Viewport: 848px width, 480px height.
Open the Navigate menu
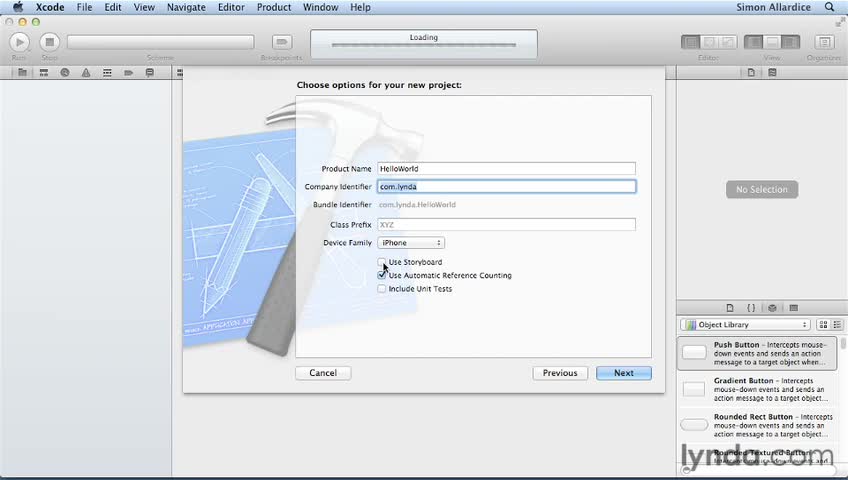[x=186, y=7]
